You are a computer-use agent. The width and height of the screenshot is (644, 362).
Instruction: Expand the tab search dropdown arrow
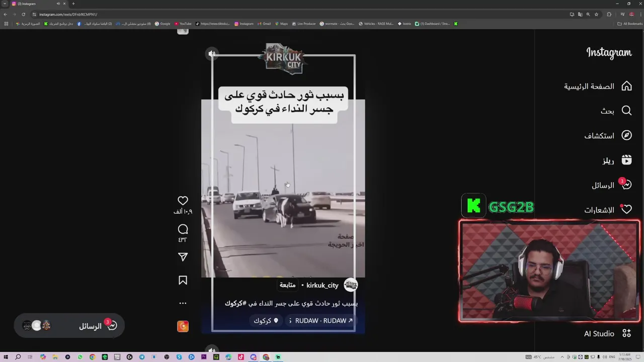point(5,4)
